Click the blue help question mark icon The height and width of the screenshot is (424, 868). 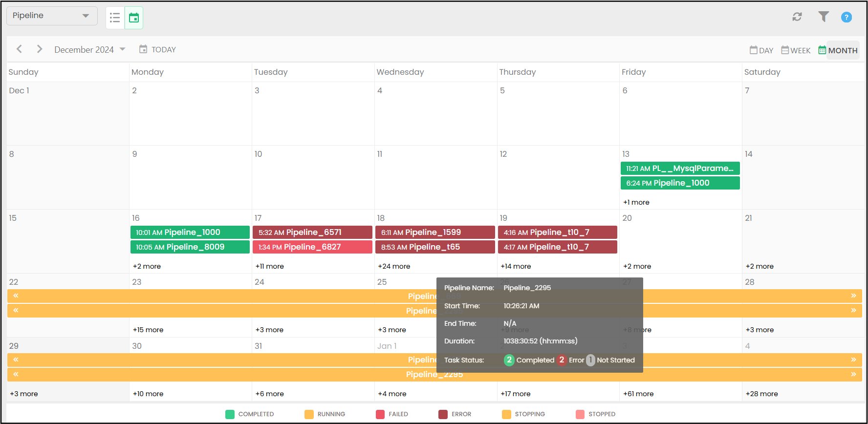pos(846,17)
